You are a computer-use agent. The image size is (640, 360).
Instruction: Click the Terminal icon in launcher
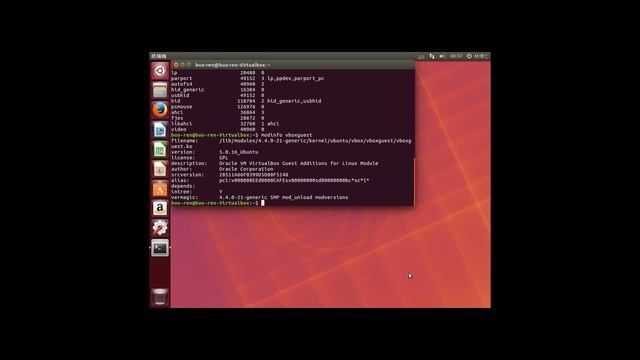160,248
